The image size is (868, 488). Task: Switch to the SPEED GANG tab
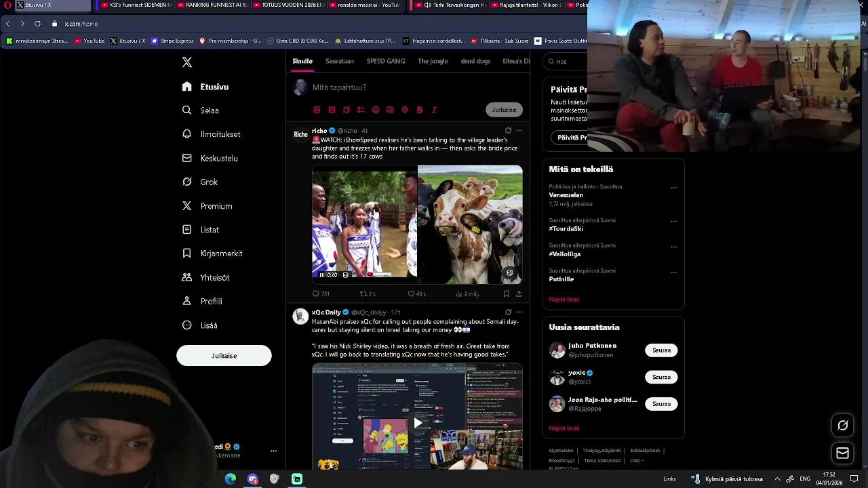click(x=386, y=61)
